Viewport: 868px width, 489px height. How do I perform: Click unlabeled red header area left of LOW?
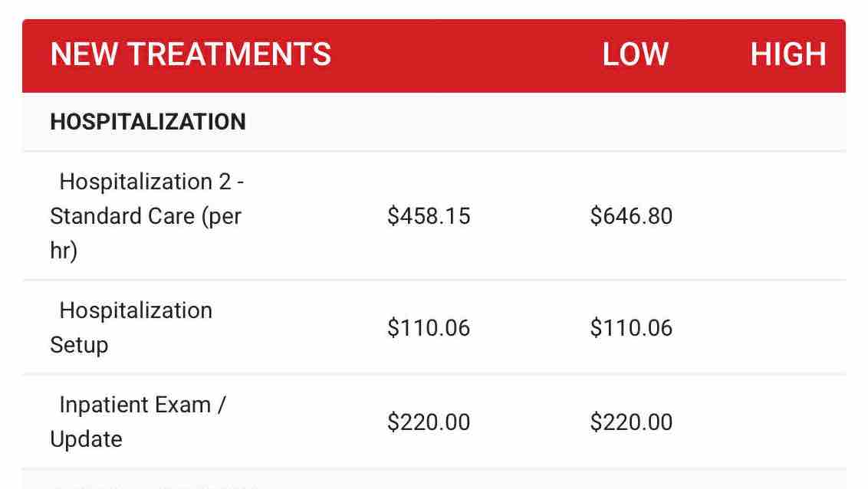click(x=460, y=55)
